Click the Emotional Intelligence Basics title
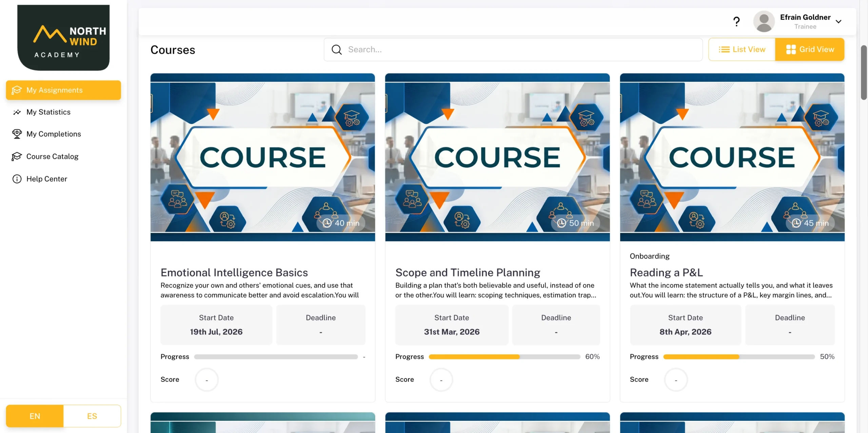Screen dimensions: 868x433 [234, 272]
